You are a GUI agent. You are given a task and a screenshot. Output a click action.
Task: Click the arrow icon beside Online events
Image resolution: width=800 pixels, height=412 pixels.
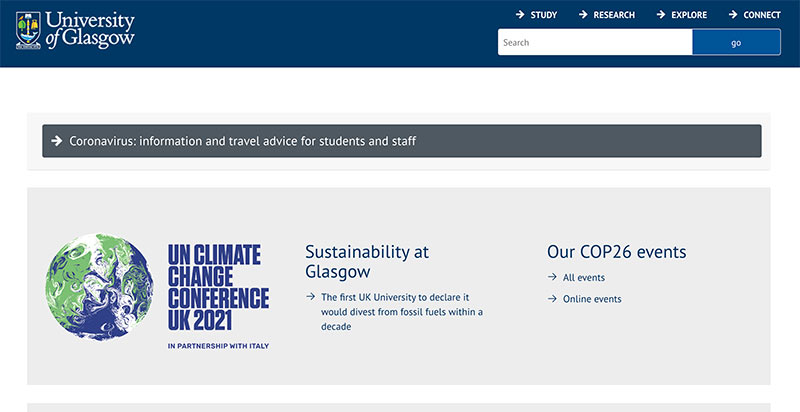[552, 299]
